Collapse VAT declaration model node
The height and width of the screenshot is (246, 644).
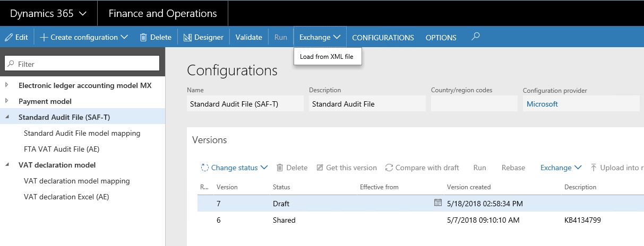[7, 165]
